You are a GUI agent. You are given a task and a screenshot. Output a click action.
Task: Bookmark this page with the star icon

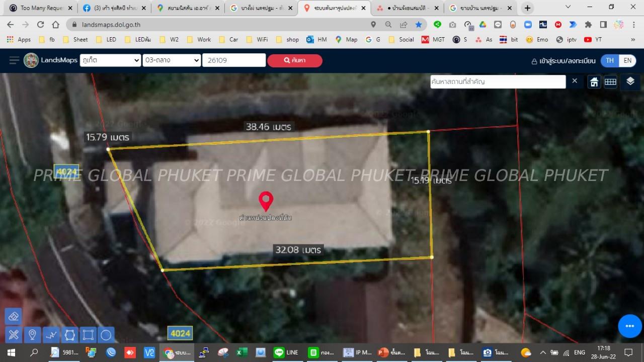419,25
